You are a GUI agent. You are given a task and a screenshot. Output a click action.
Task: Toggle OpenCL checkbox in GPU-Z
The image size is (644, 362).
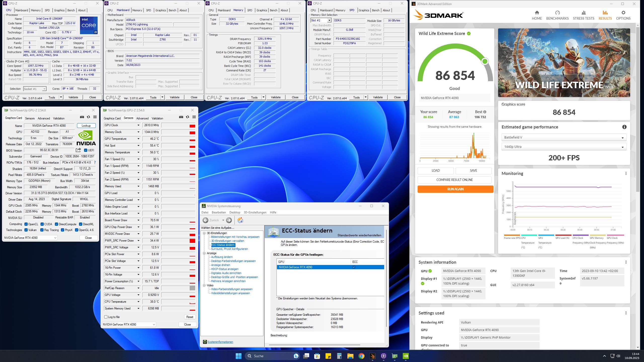(x=26, y=224)
